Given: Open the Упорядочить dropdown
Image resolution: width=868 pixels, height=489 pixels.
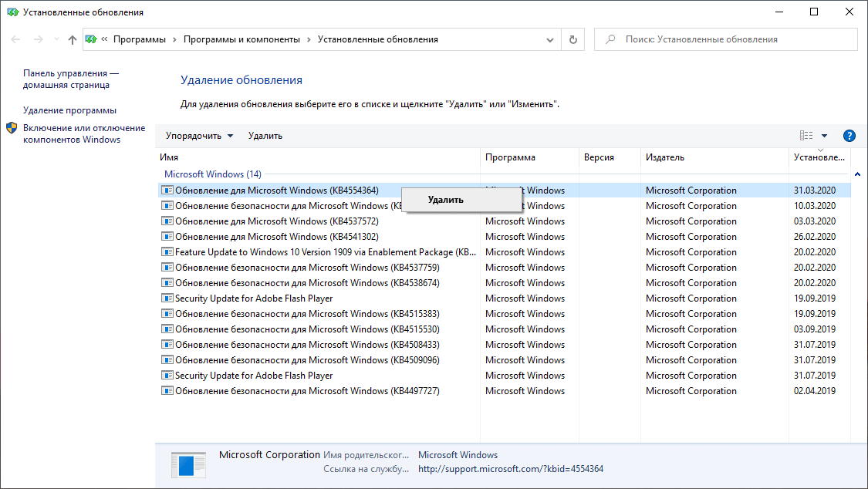Looking at the screenshot, I should (199, 136).
